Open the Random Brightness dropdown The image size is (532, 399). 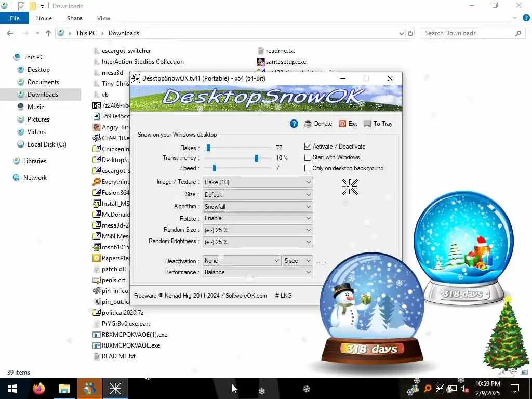[258, 242]
